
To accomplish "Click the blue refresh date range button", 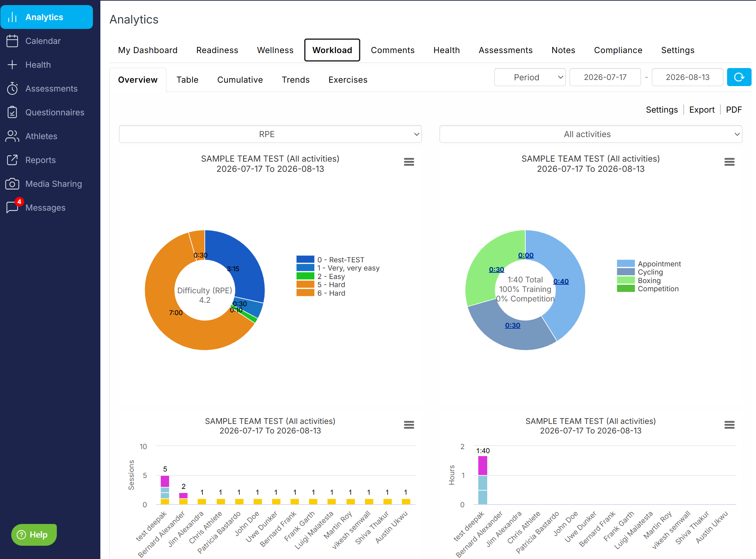I will 739,77.
